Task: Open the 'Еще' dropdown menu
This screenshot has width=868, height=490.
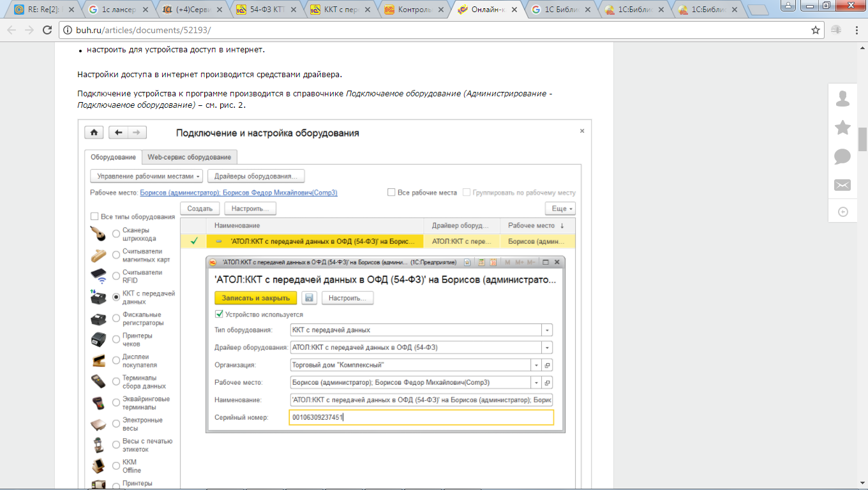Action: tap(560, 209)
